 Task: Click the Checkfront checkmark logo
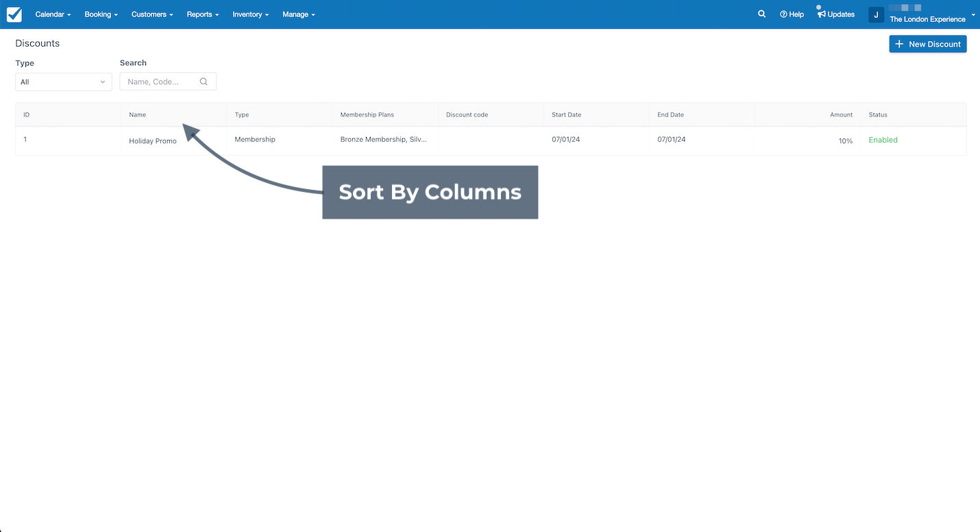[14, 14]
